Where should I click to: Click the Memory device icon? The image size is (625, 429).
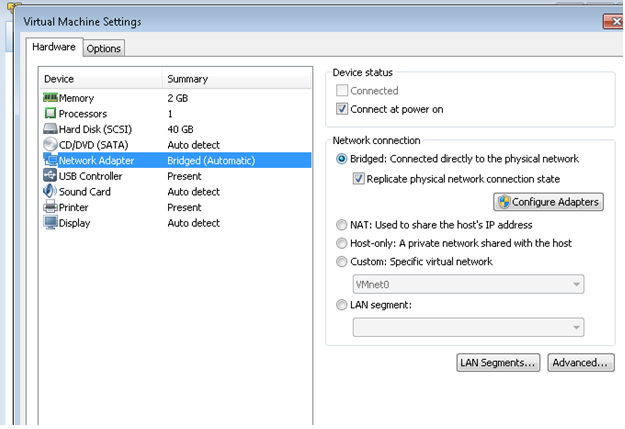[50, 99]
